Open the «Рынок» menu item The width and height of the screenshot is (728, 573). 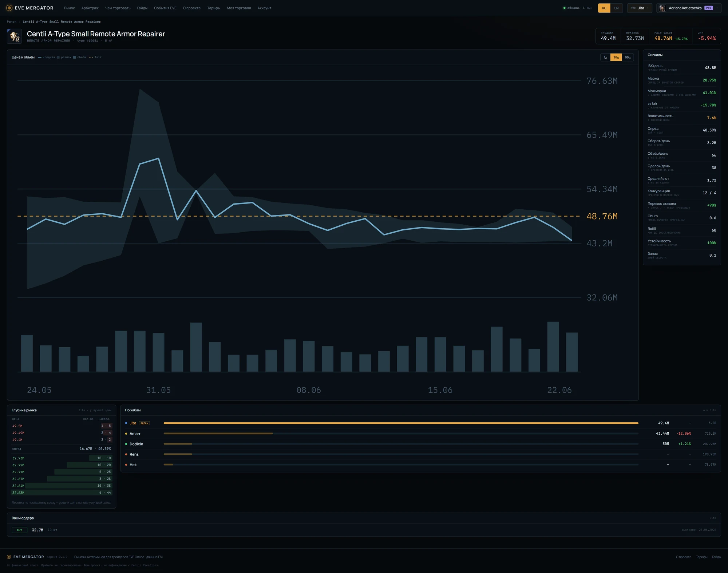pos(69,8)
